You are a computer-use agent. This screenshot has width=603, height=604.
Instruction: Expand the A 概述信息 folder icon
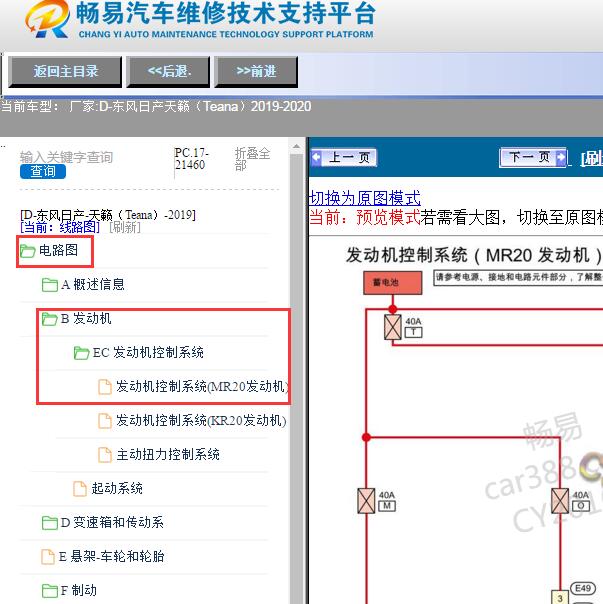[50, 285]
